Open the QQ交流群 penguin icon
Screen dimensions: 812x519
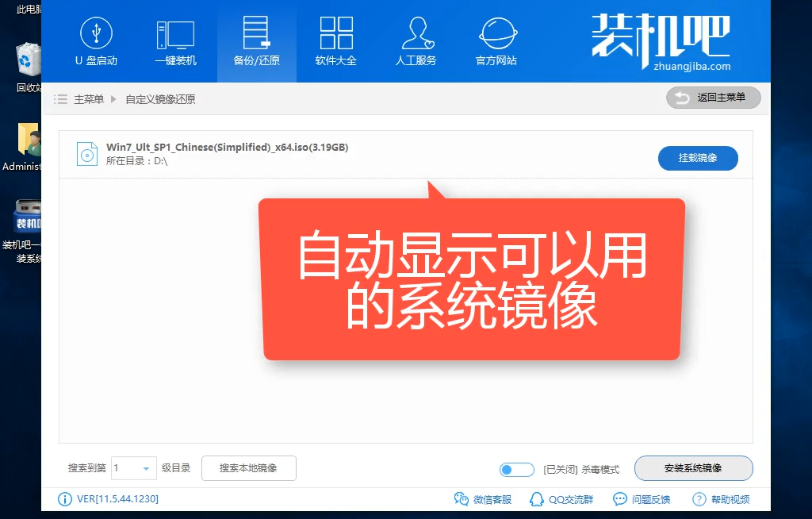pyautogui.click(x=536, y=499)
